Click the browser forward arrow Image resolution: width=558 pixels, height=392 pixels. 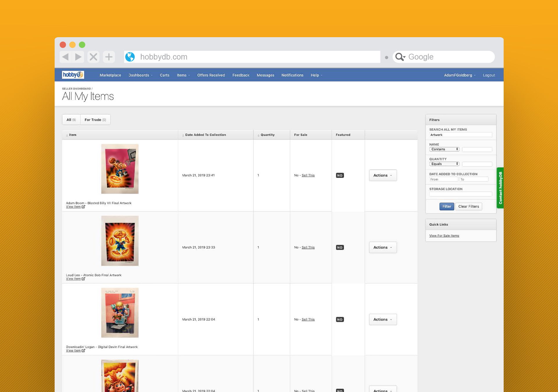(78, 57)
